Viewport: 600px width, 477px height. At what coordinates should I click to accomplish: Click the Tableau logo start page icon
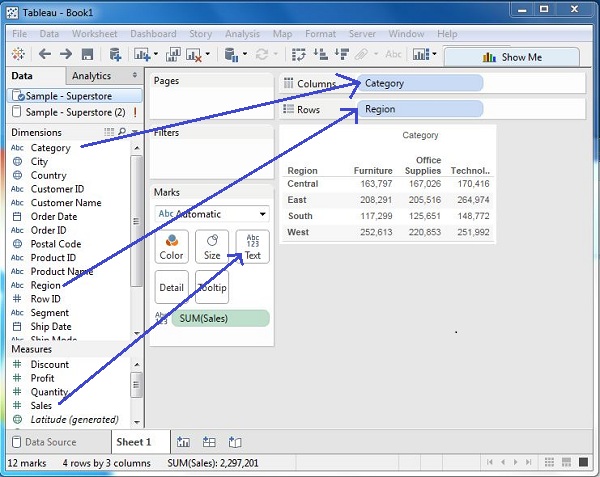point(19,55)
